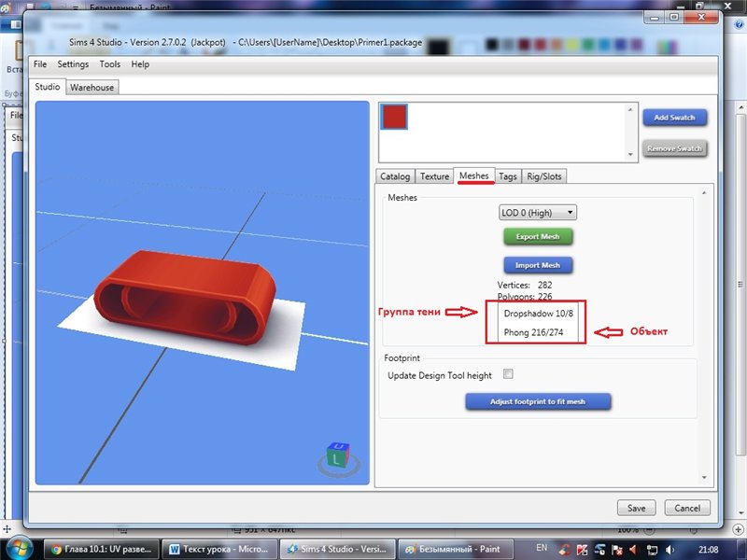
Task: Select the Texture tab
Action: [434, 176]
